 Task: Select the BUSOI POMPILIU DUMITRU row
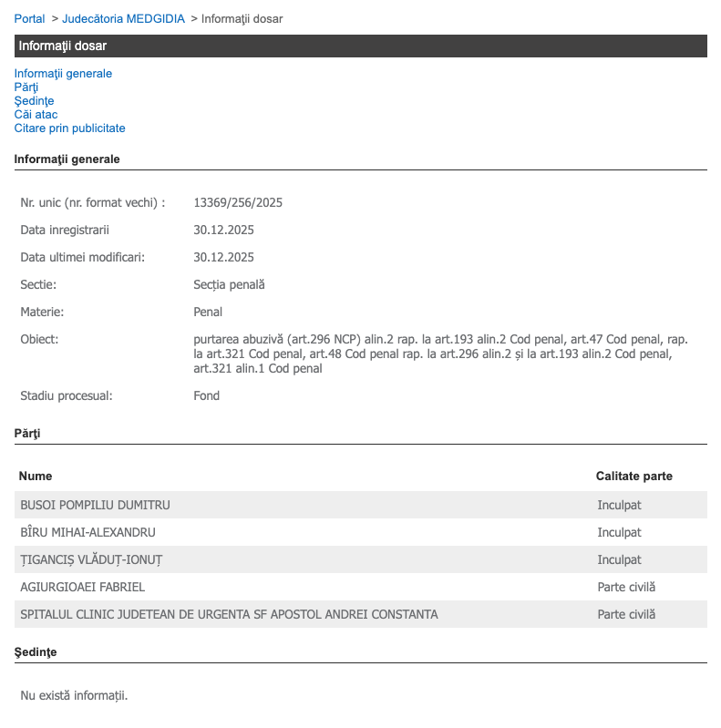click(95, 505)
